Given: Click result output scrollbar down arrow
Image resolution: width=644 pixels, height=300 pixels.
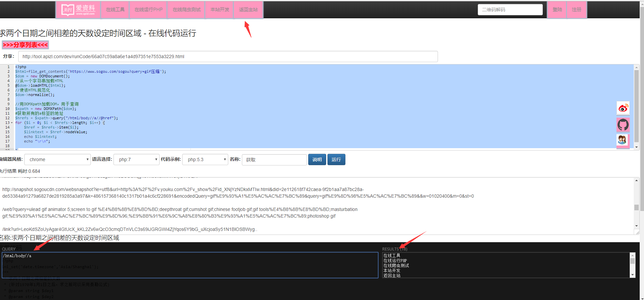Looking at the screenshot, I should [636, 226].
